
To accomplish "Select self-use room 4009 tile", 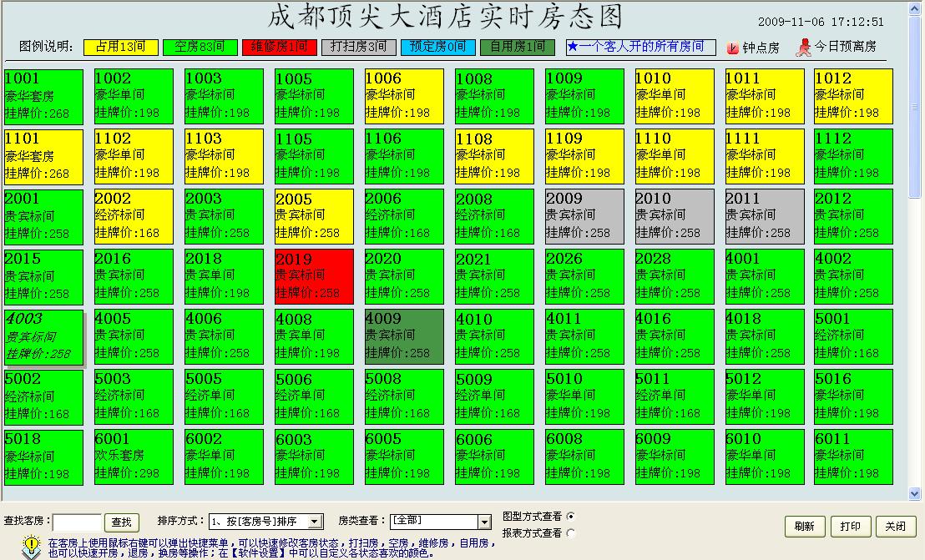I will 404,336.
